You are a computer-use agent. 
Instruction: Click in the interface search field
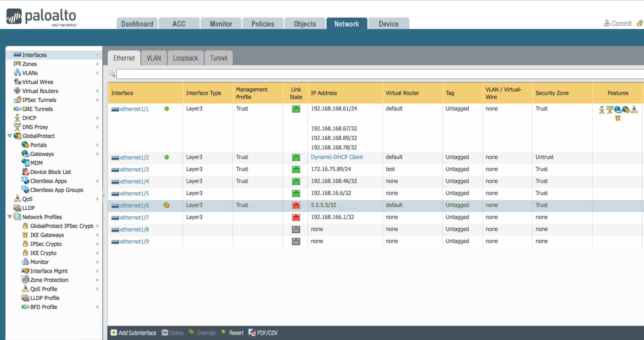coord(375,74)
